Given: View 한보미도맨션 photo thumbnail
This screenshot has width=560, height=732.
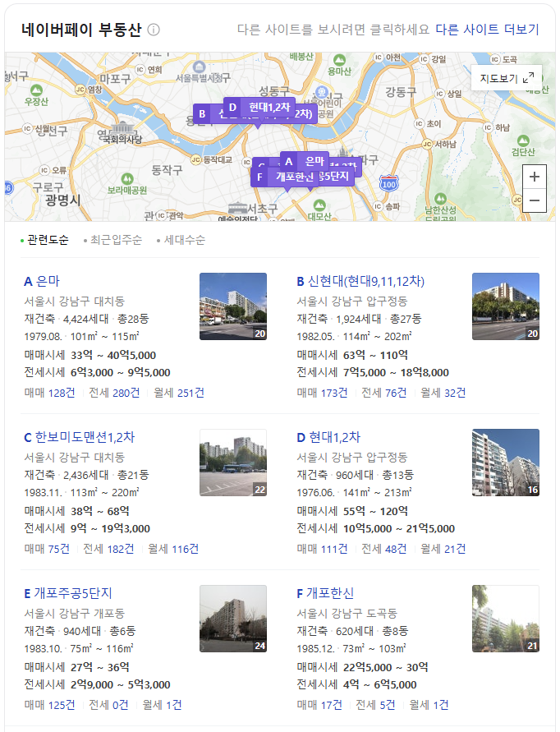Looking at the screenshot, I should [x=233, y=463].
